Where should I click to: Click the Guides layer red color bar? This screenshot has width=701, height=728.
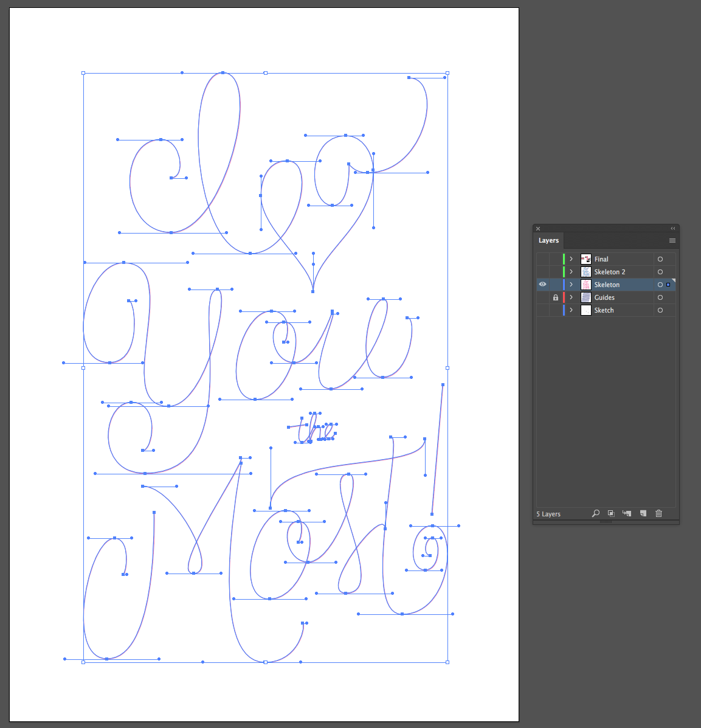pyautogui.click(x=564, y=297)
